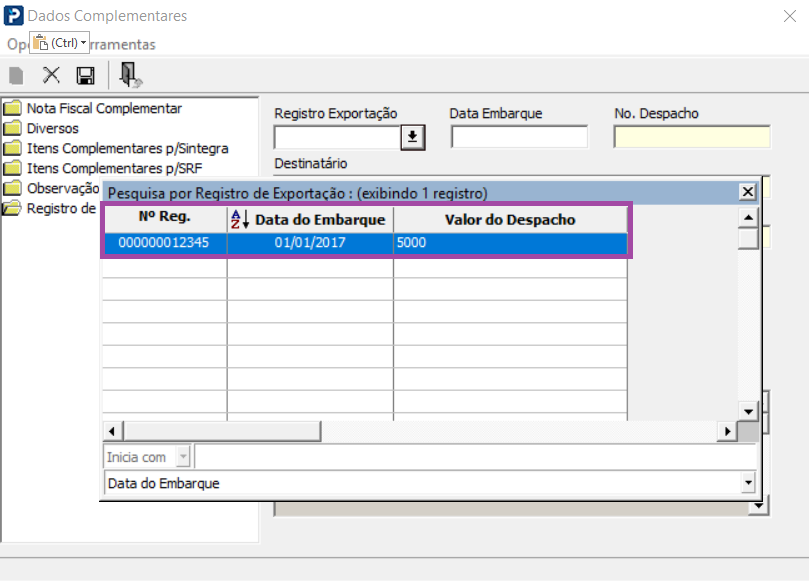This screenshot has height=581, width=809.
Task: Select the Diversos folder icon
Action: pyautogui.click(x=12, y=128)
